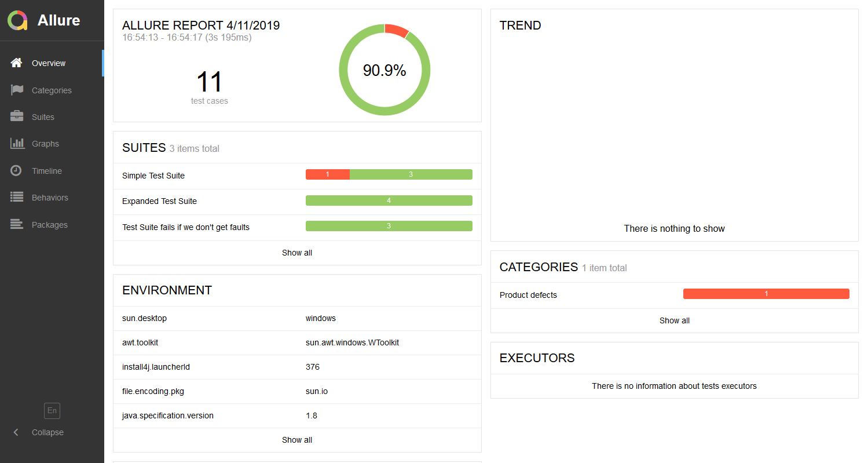Click the Collapse sidebar label
This screenshot has height=463, width=868.
(x=47, y=432)
